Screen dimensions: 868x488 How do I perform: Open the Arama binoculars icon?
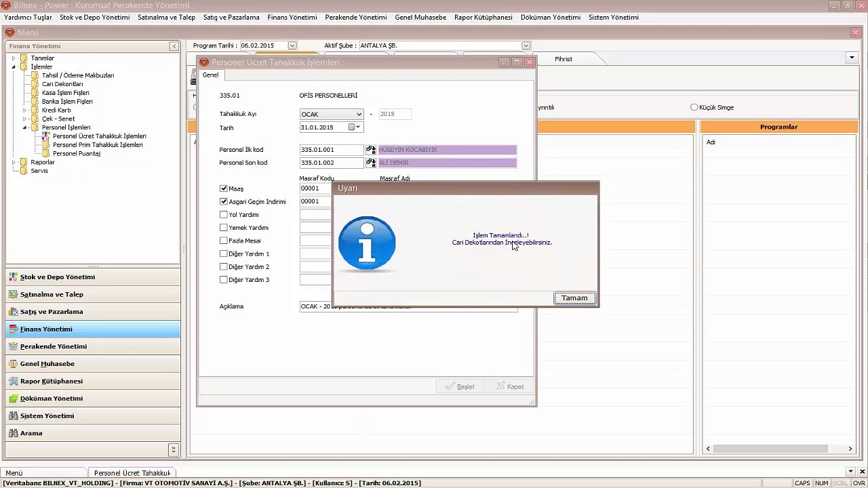click(x=14, y=433)
